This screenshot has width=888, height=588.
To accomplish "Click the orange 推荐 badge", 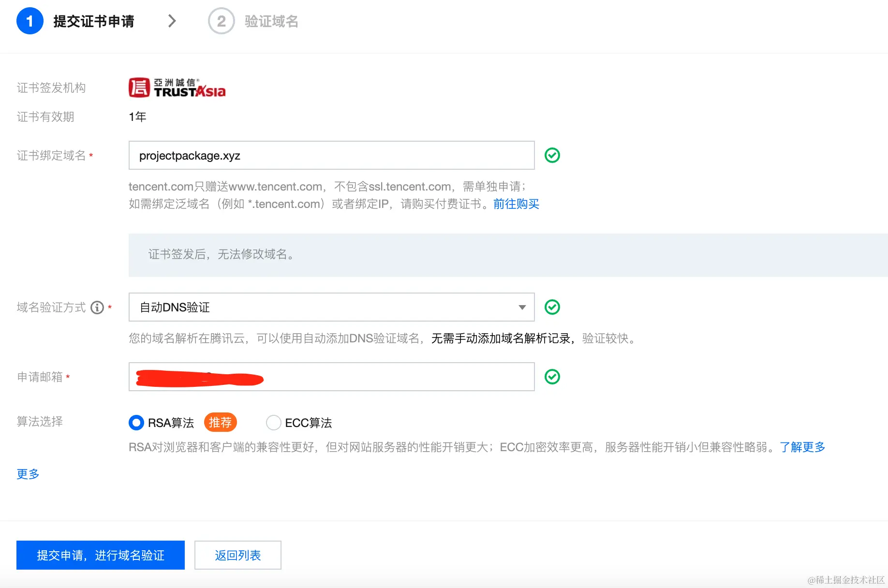I will click(220, 422).
